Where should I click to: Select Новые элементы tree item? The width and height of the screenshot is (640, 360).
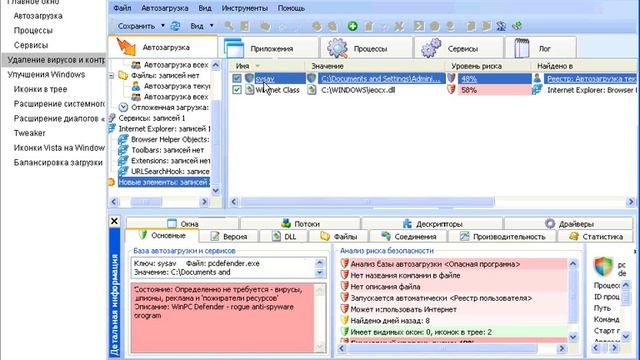[x=164, y=182]
